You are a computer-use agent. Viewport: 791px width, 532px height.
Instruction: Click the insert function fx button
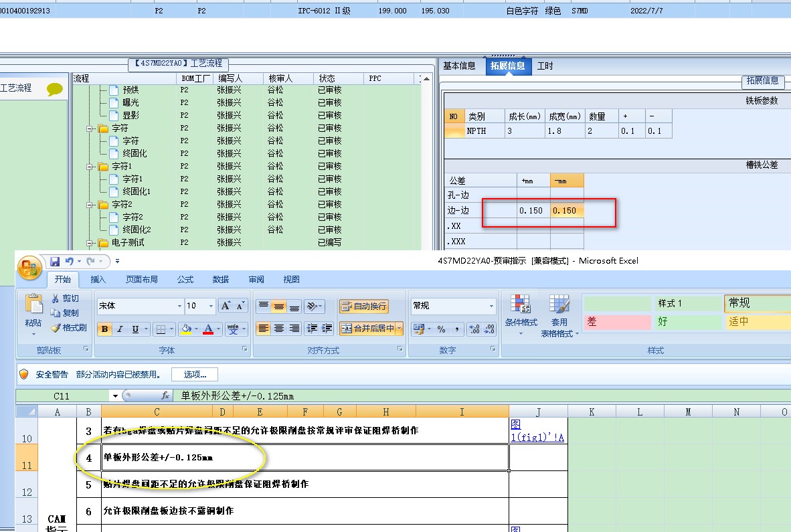point(165,396)
